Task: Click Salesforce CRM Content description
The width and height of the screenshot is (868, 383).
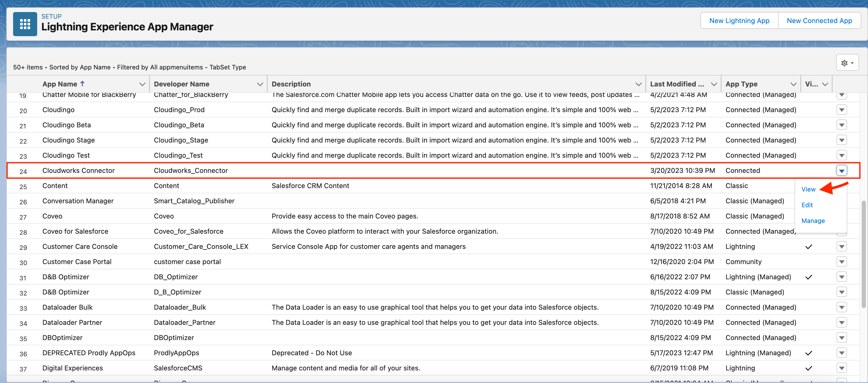Action: coord(310,186)
